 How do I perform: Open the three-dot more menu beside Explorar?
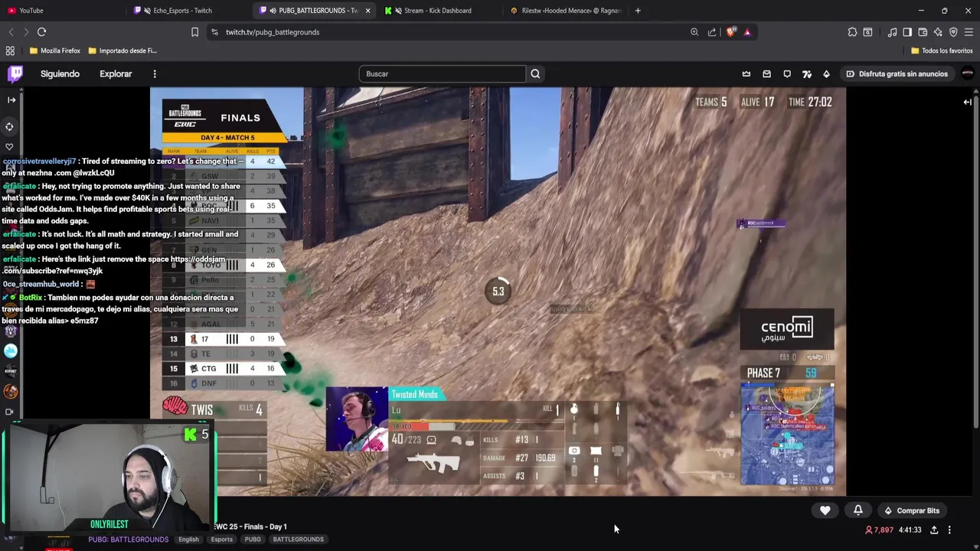[155, 73]
